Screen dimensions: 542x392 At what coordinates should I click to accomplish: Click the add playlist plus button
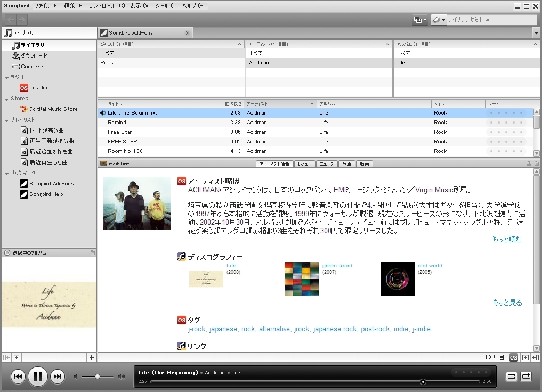[x=92, y=357]
